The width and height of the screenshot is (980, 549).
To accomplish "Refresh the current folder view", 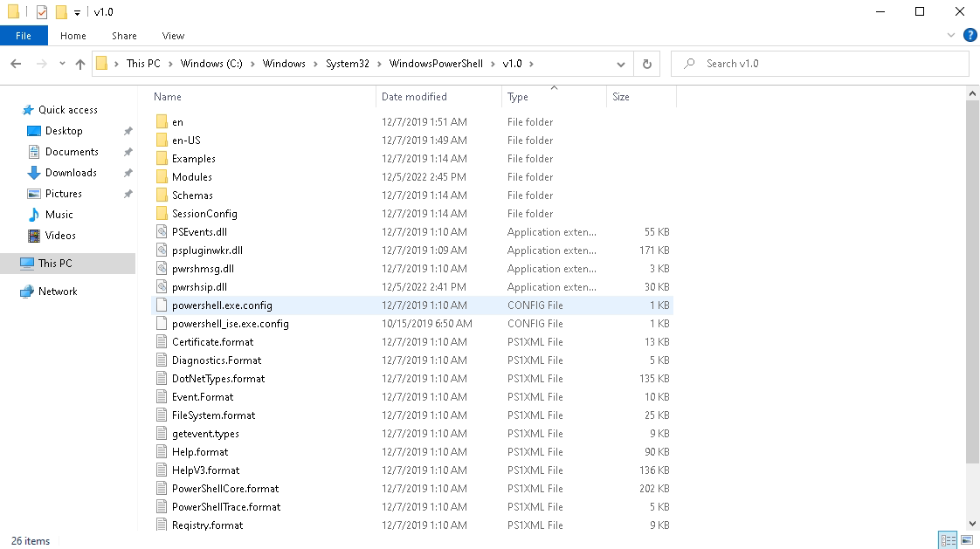I will [646, 64].
